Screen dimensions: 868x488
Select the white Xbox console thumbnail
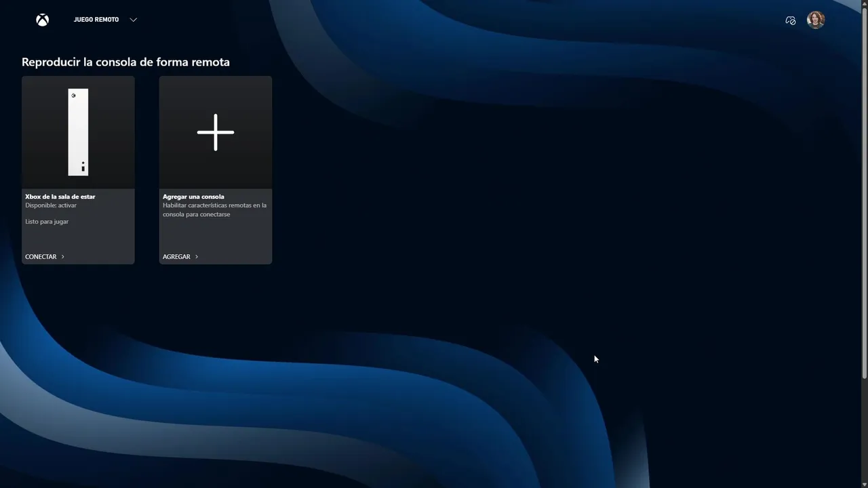click(x=78, y=132)
